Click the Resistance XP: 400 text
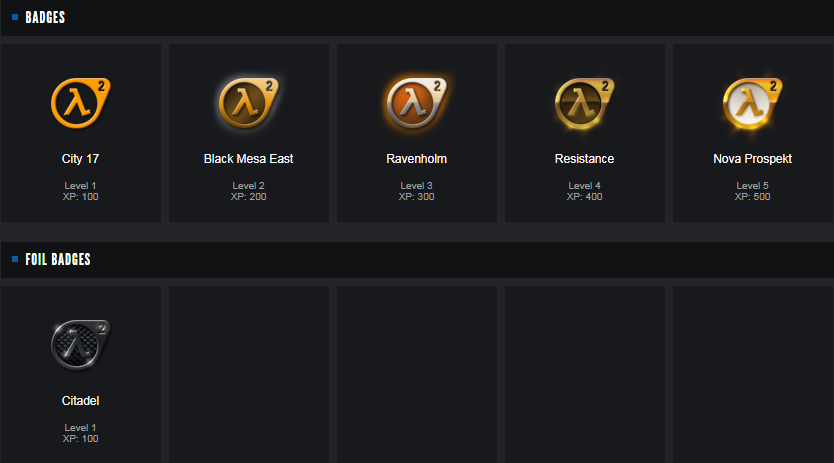834x463 pixels. (584, 197)
